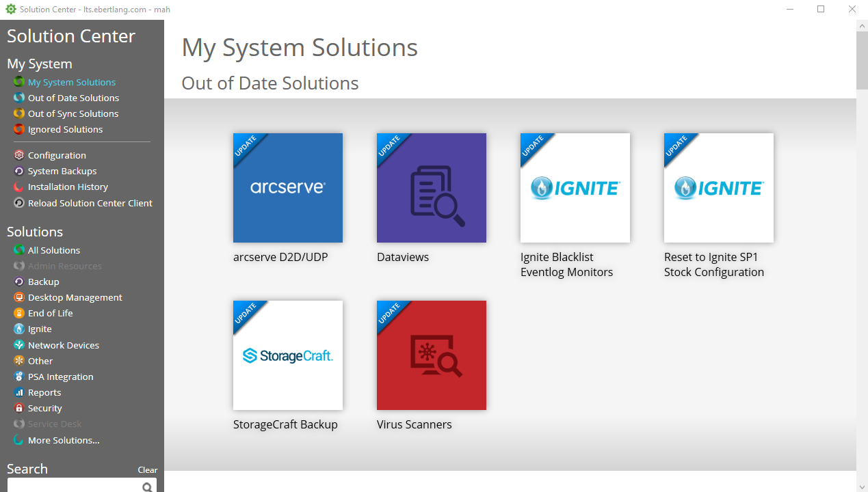Click the End of Life icon
The width and height of the screenshot is (868, 492).
(x=19, y=313)
